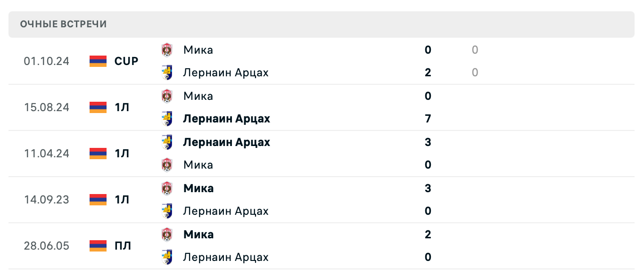644x276 pixels.
Task: Click Armenian flag in 15.08.24 row
Action: 98,107
